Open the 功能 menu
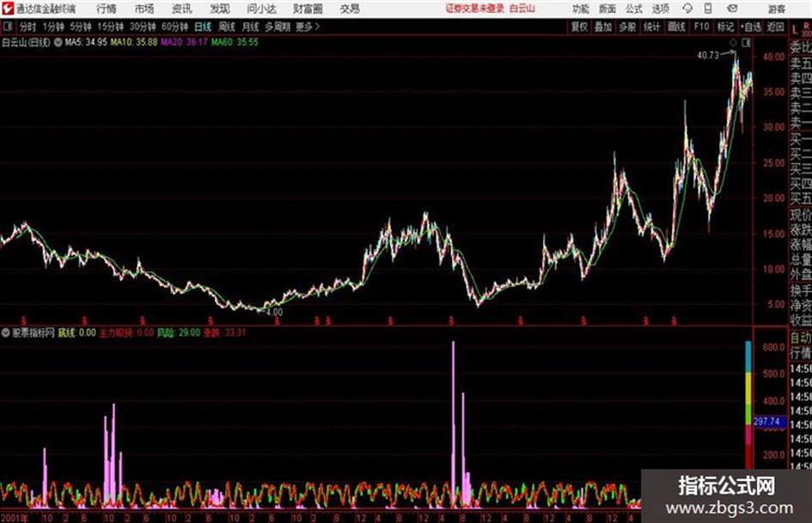This screenshot has width=812, height=523. click(x=581, y=9)
